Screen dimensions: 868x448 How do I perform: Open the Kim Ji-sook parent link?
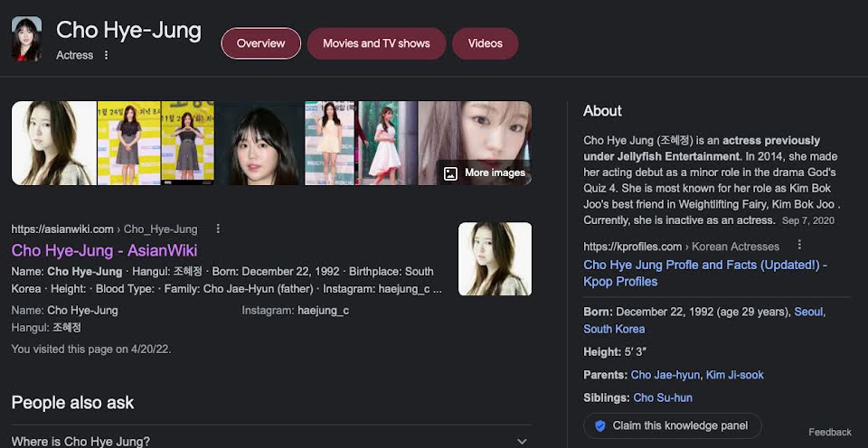tap(734, 375)
